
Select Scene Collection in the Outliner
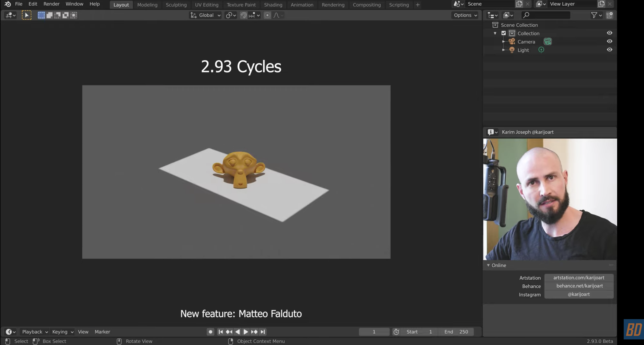(x=519, y=25)
